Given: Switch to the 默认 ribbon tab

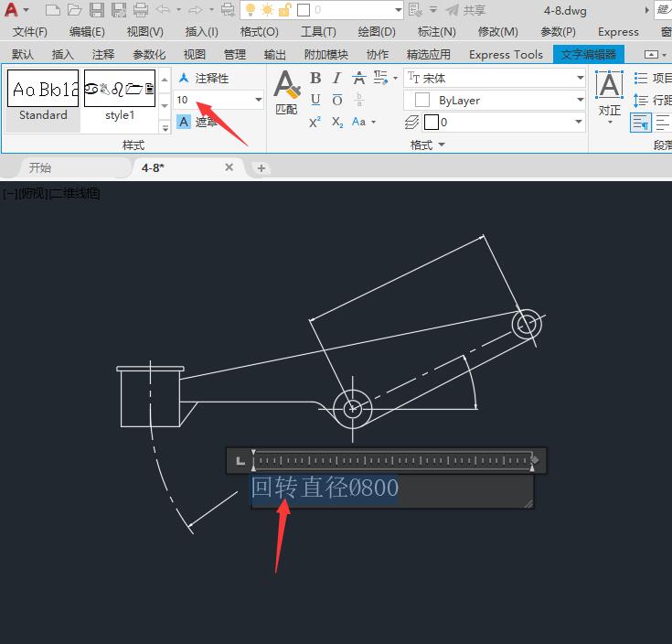Looking at the screenshot, I should tap(23, 55).
